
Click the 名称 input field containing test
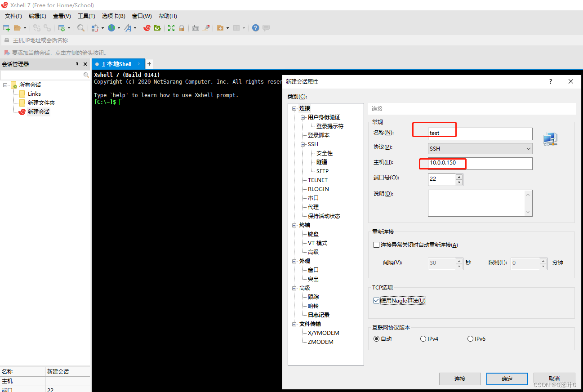[480, 134]
